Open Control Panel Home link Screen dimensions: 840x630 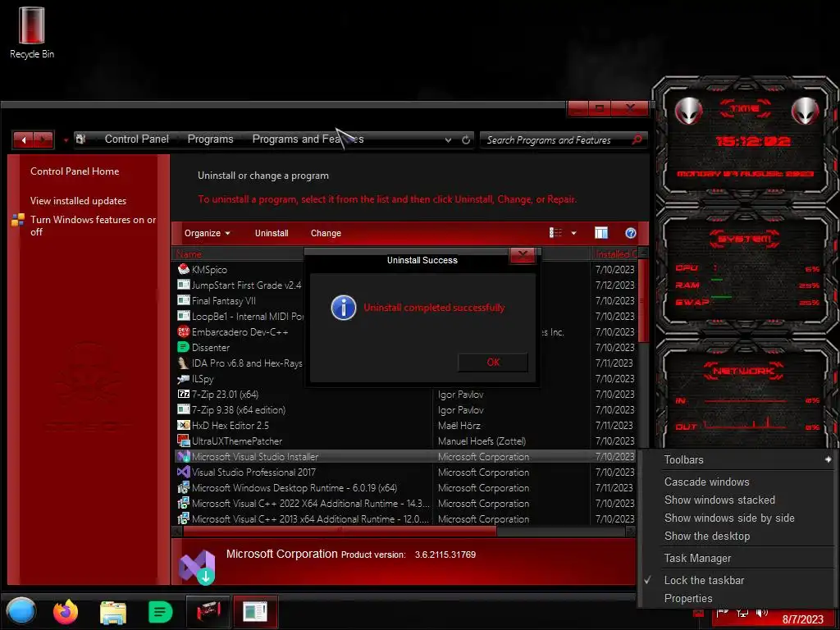pyautogui.click(x=75, y=171)
